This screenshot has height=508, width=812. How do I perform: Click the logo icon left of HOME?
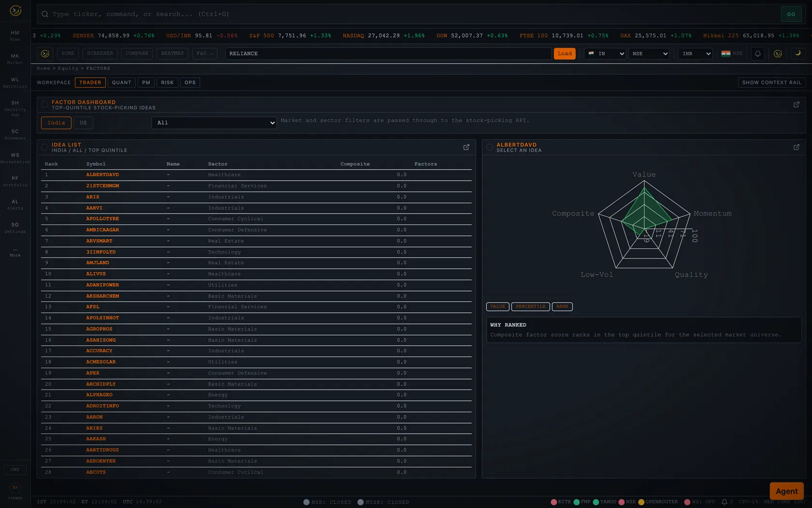tap(45, 54)
